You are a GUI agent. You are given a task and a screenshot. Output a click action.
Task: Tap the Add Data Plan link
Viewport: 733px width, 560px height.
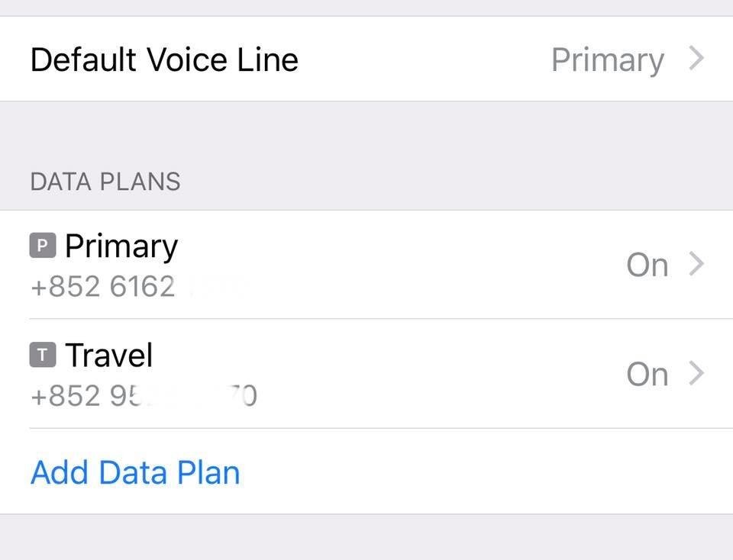[x=135, y=472]
